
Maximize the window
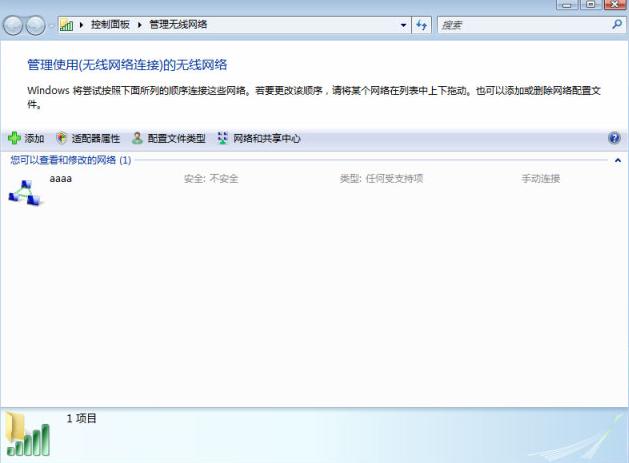[x=590, y=4]
